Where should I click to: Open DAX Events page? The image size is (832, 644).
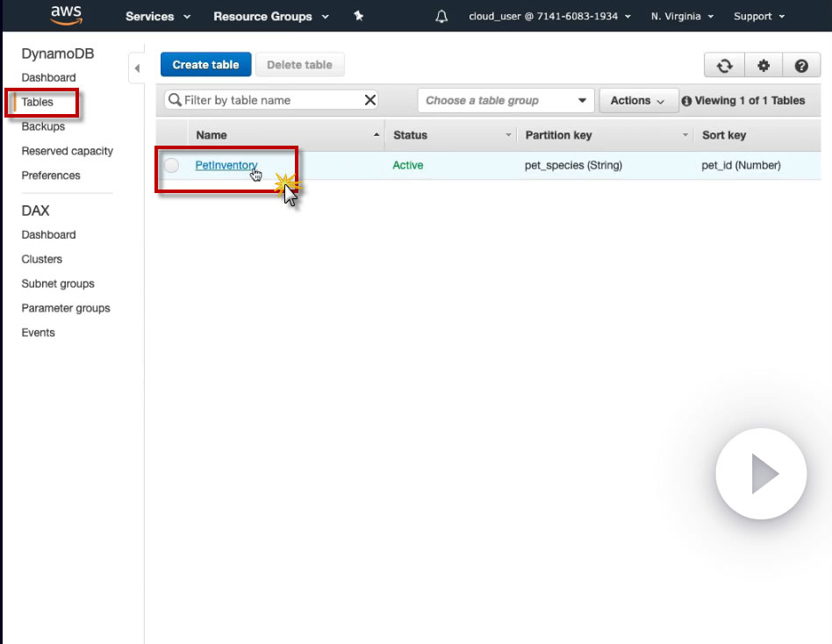pos(38,332)
